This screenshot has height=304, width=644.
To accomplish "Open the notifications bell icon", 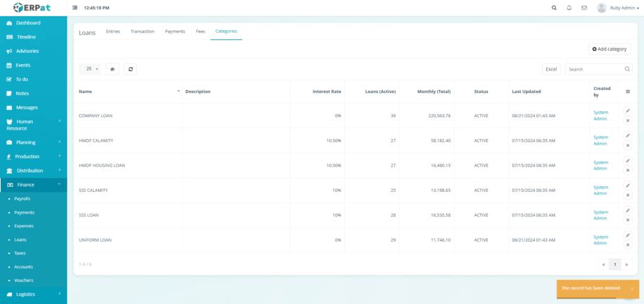I will [x=569, y=8].
